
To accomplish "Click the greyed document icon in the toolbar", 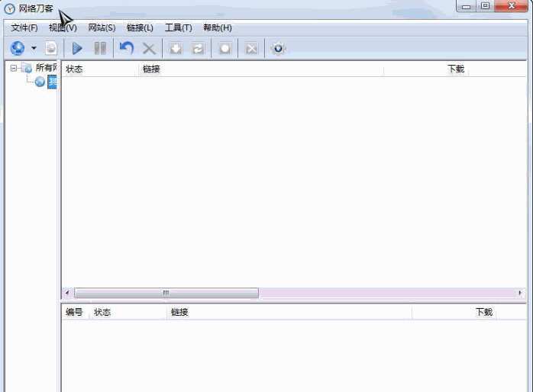I will [x=51, y=48].
